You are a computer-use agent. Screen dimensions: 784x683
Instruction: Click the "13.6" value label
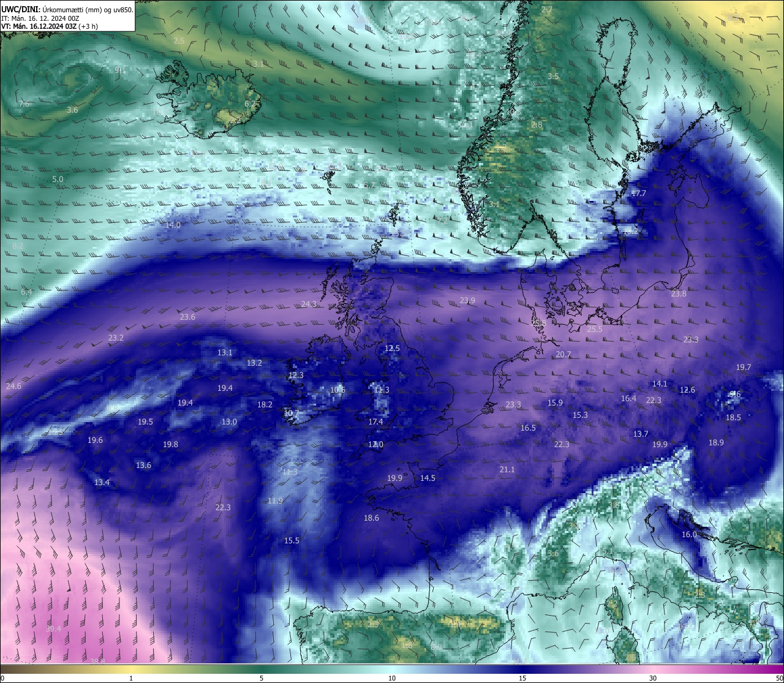[x=143, y=465]
